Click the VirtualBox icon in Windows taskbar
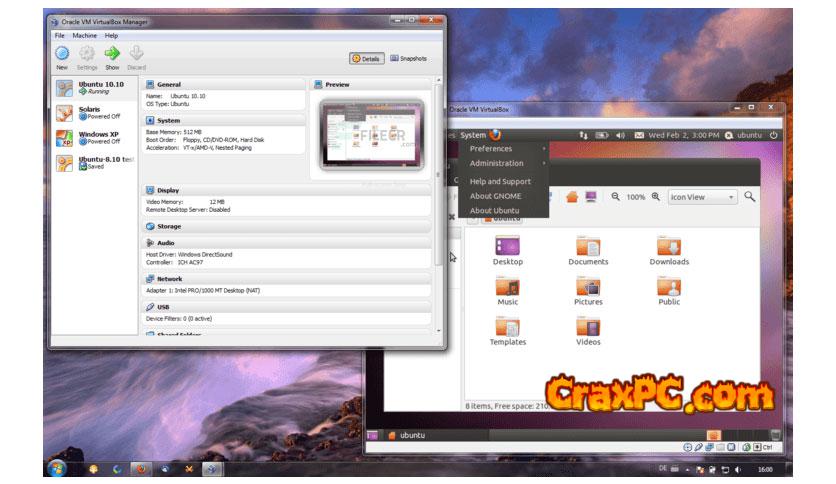The image size is (836, 484). [x=212, y=469]
